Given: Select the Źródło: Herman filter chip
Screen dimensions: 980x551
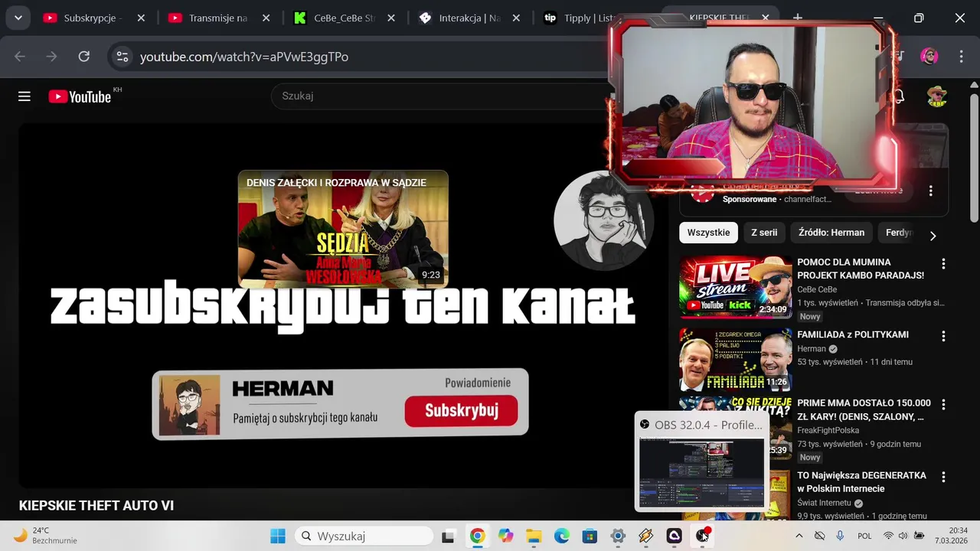Looking at the screenshot, I should (x=831, y=233).
